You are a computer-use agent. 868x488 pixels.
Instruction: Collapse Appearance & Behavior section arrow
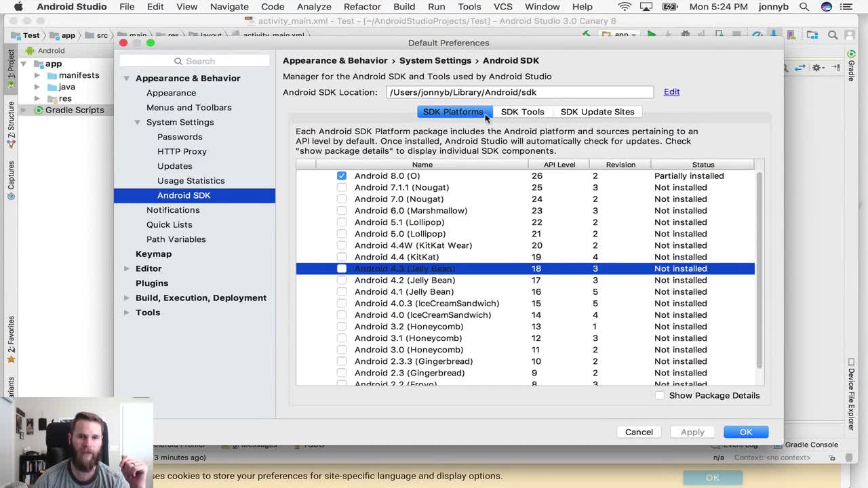126,78
